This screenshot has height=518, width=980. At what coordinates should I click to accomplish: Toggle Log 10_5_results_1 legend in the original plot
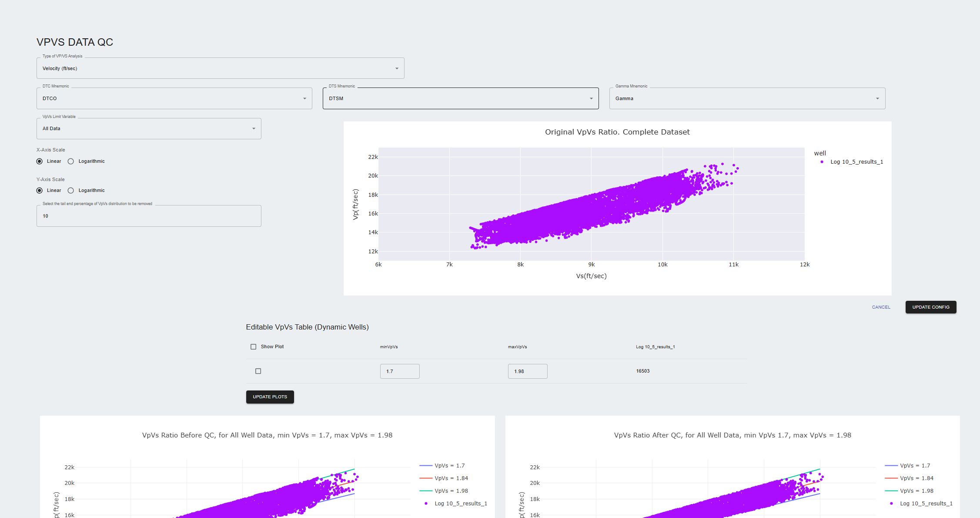pos(856,162)
